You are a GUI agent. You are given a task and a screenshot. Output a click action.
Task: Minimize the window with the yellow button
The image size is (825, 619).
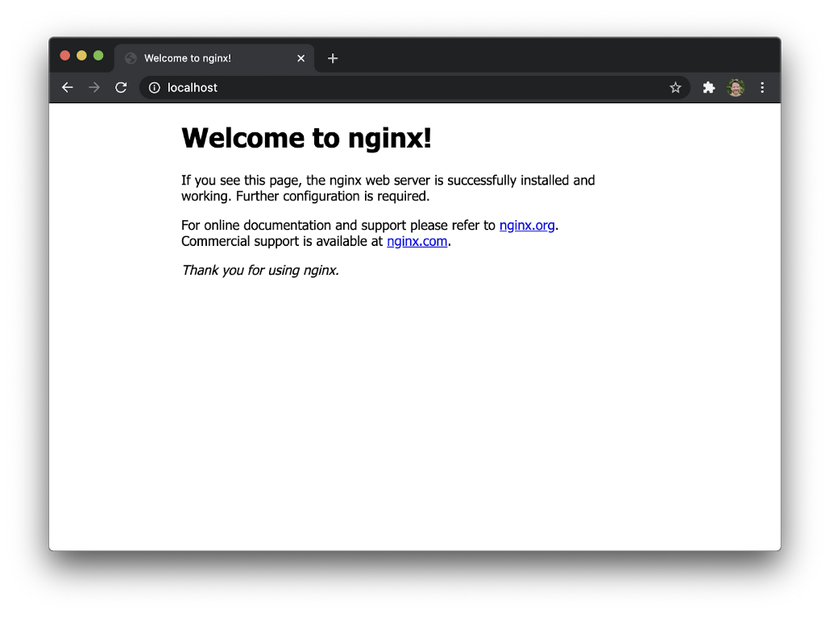[80, 56]
